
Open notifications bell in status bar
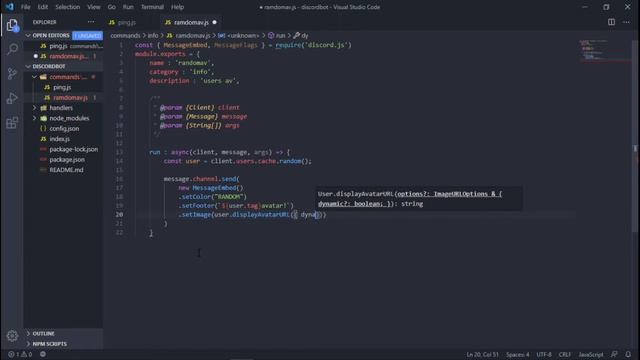628,354
